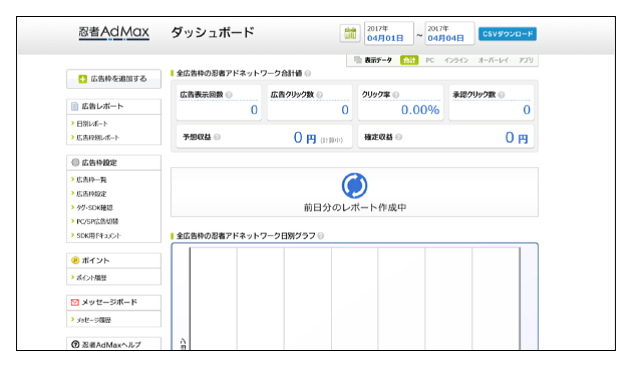Open the メッセージ履歴 link
The height and width of the screenshot is (367, 640).
point(94,320)
